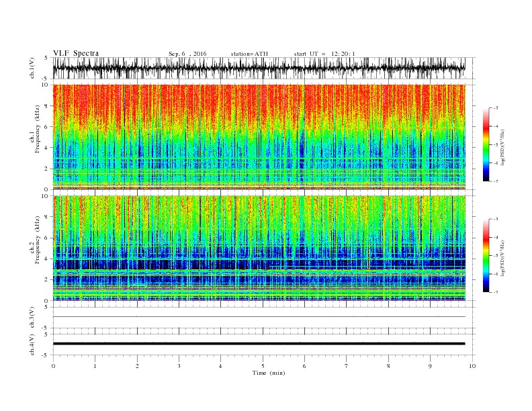This screenshot has height=411, width=532.
Task: Click the "-3" tick on ch.1 color bar
Action: click(x=495, y=108)
